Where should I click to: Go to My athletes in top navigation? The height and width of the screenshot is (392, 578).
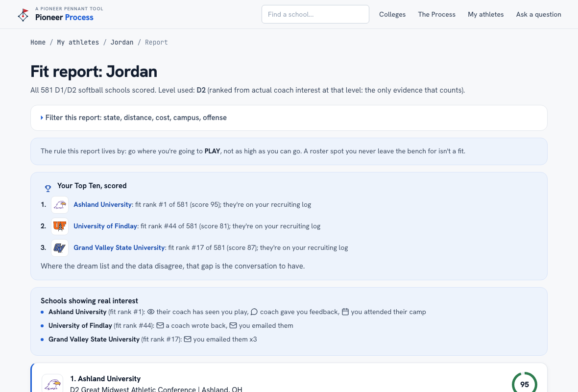pyautogui.click(x=485, y=14)
